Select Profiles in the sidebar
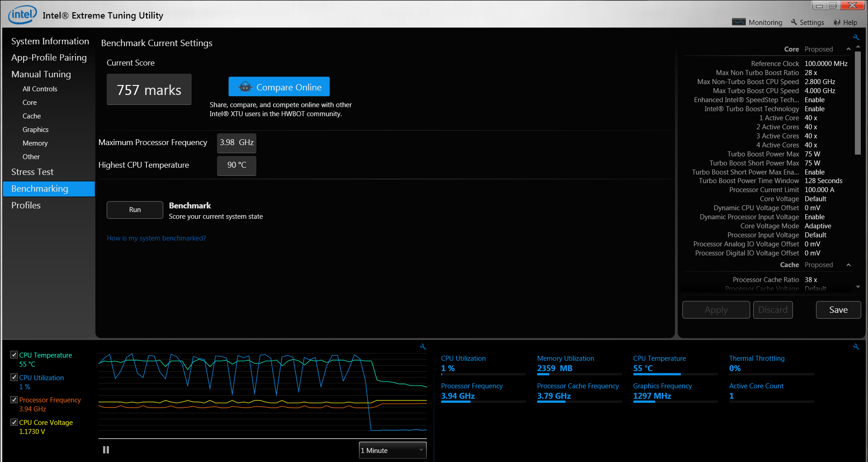 (x=26, y=205)
